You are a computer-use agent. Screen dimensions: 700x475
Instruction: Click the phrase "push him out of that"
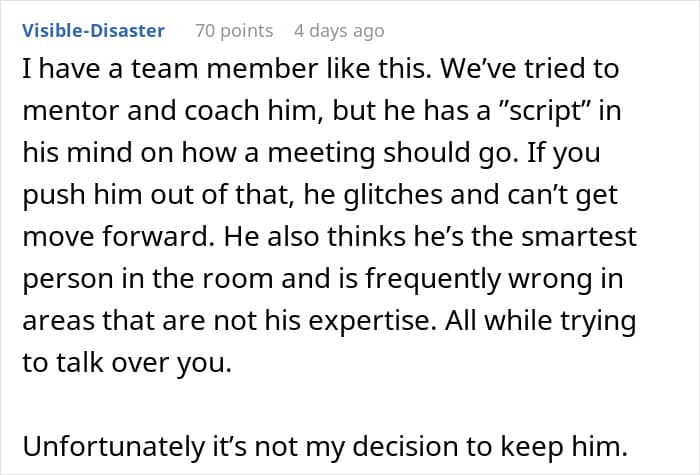tap(158, 195)
